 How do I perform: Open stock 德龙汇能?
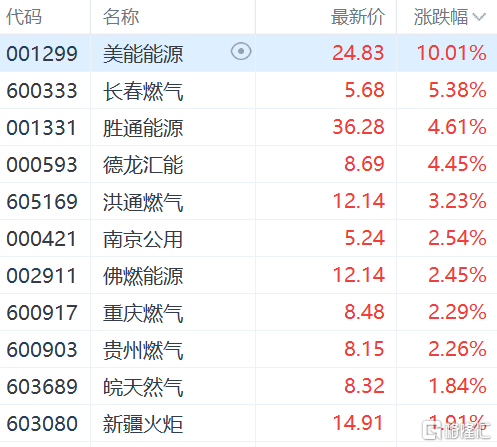click(143, 165)
